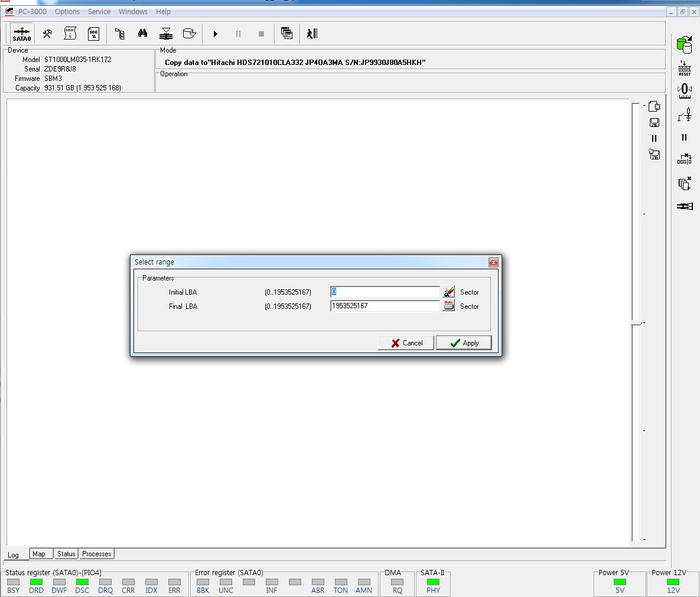This screenshot has height=597, width=700.
Task: Click the BSY status indicator
Action: point(14,582)
